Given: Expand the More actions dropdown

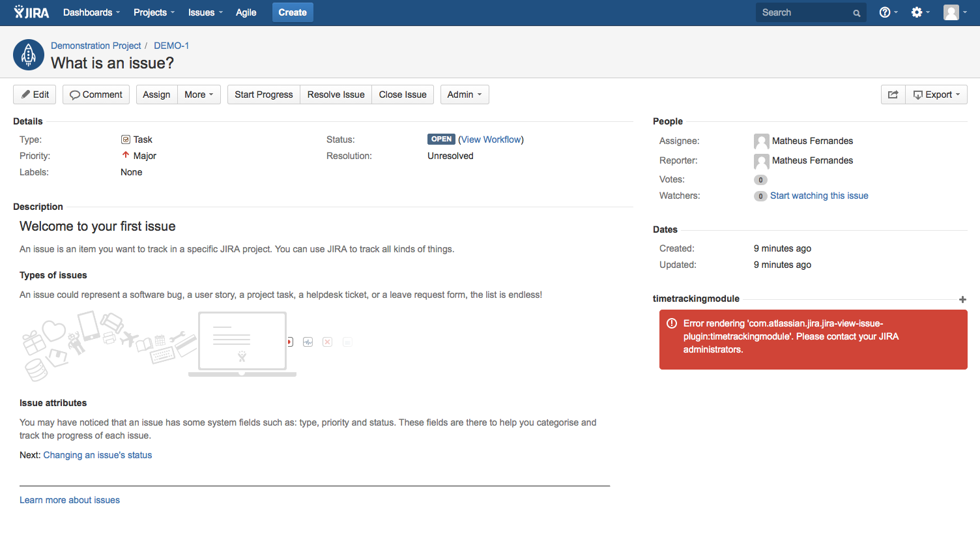Looking at the screenshot, I should click(199, 95).
